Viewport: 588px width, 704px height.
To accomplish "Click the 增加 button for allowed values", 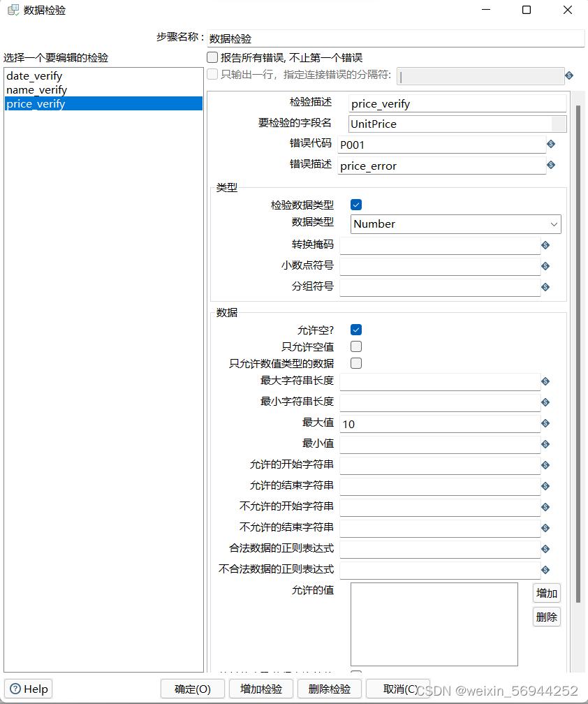I will tap(547, 593).
